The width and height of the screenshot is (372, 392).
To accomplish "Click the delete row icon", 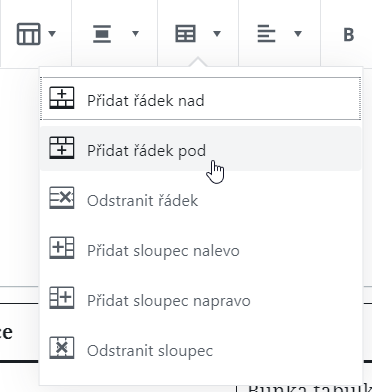I will (x=62, y=198).
